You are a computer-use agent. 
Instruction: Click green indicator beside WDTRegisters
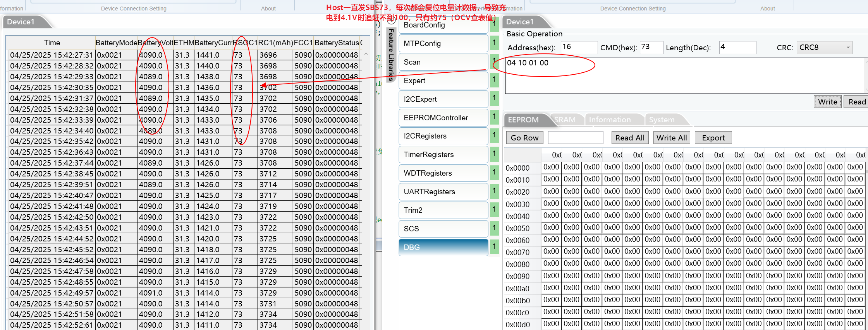[494, 173]
